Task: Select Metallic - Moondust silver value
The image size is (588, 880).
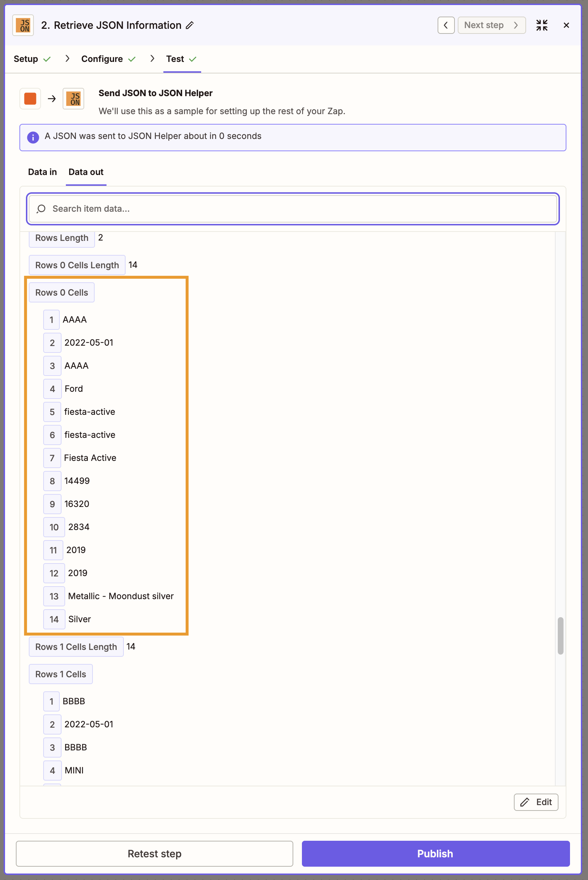Action: click(x=121, y=596)
